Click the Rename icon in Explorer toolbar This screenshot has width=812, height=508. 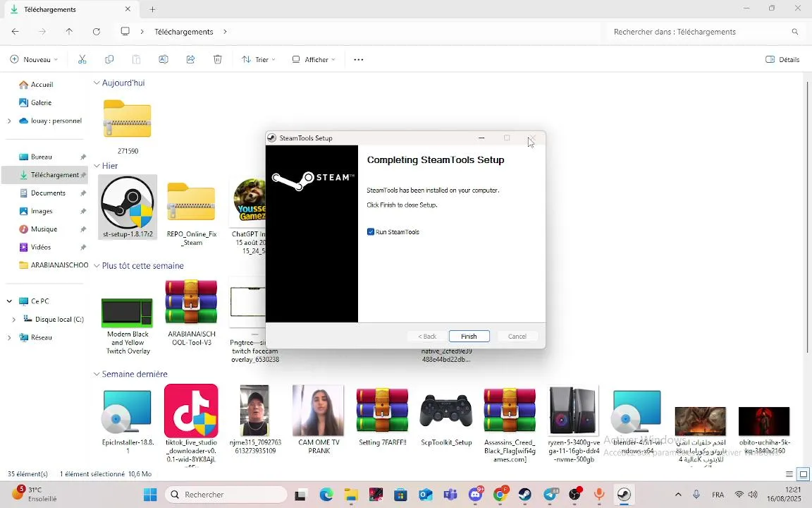tap(163, 59)
